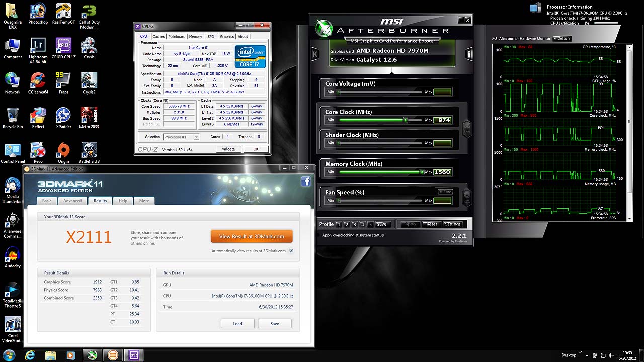
Task: Open the Battlefield 3 desktop icon
Action: (89, 151)
